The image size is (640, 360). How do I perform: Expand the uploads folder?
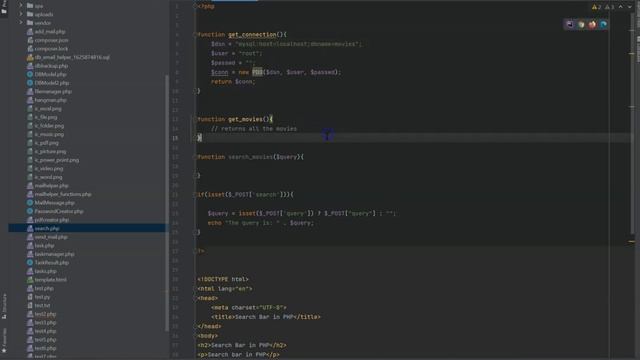point(21,14)
